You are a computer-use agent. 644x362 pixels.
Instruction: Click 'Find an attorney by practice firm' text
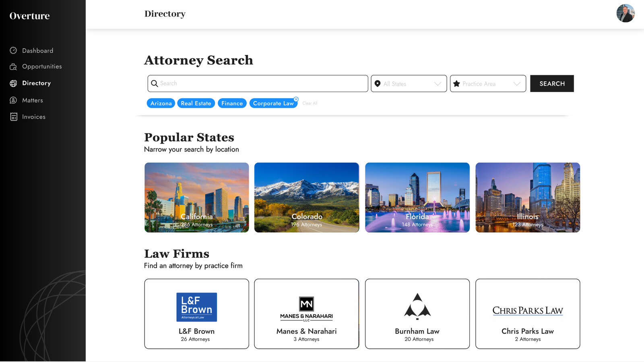point(193,265)
